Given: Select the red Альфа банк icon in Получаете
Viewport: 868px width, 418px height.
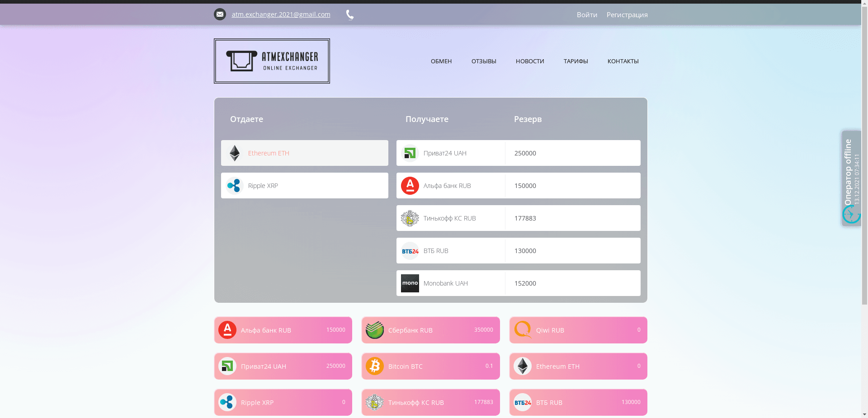Looking at the screenshot, I should click(x=410, y=186).
